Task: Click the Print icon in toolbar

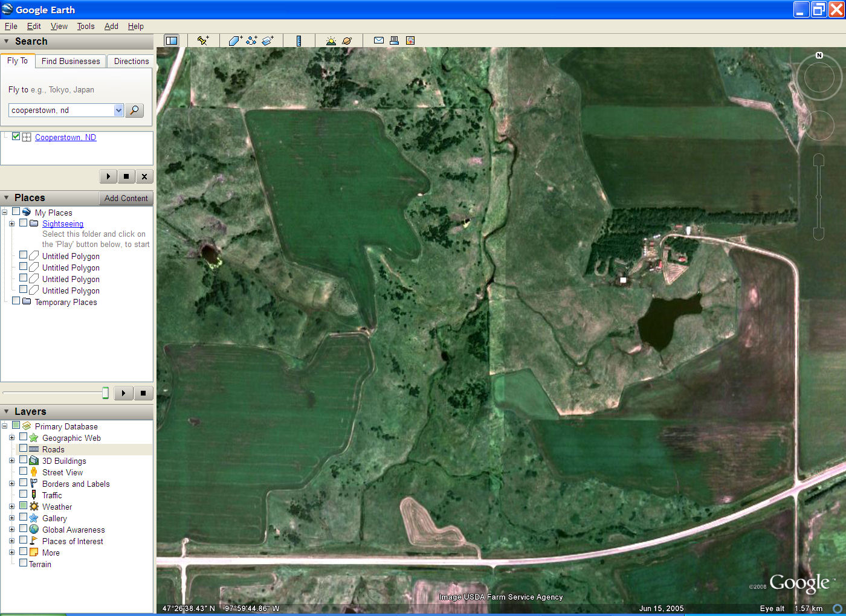Action: tap(394, 40)
